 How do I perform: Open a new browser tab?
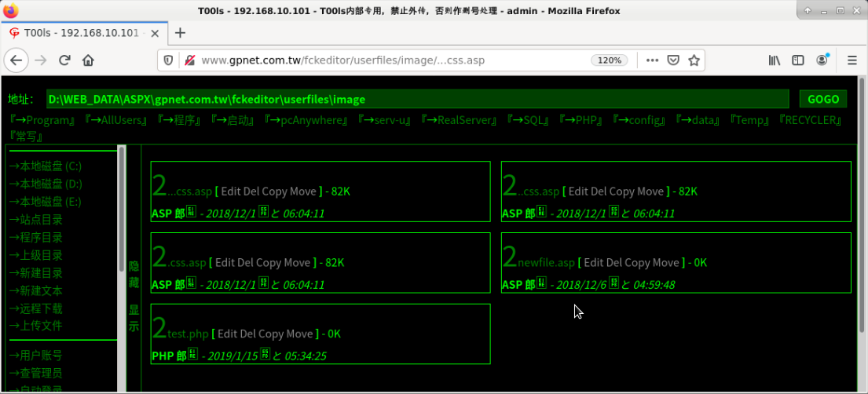(180, 33)
